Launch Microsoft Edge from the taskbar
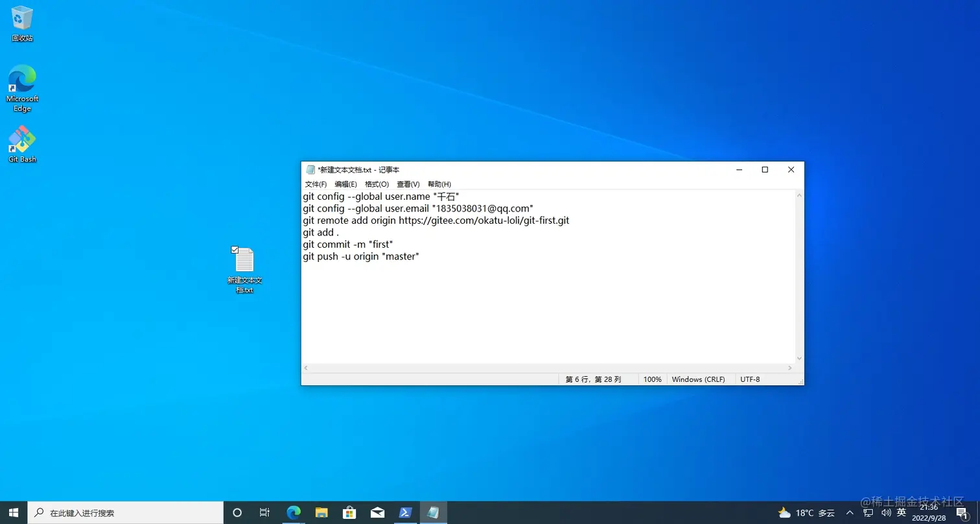The image size is (980, 524). (x=294, y=512)
